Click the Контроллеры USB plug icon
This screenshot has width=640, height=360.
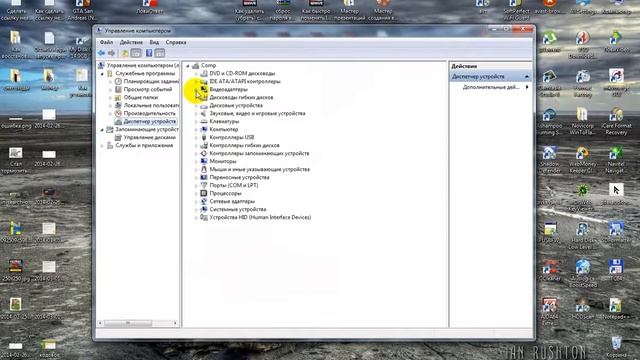204,137
